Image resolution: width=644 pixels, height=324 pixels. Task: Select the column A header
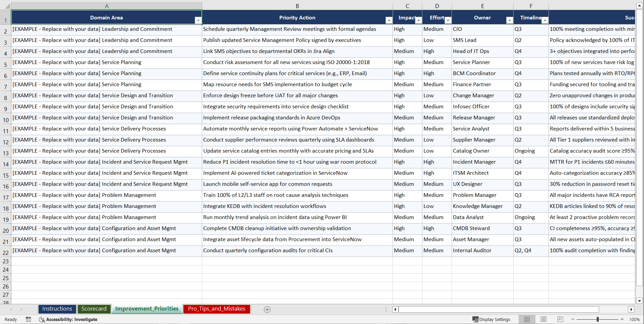[x=107, y=6]
